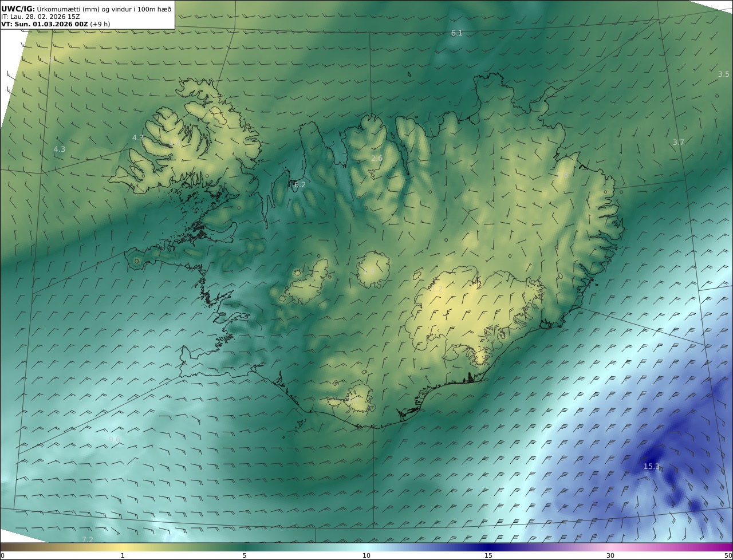Click the 1 tick label on the color bar
733x560 pixels.
(x=123, y=555)
